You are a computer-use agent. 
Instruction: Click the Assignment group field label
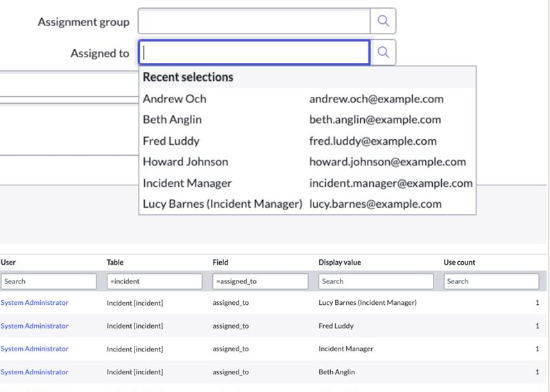coord(83,22)
